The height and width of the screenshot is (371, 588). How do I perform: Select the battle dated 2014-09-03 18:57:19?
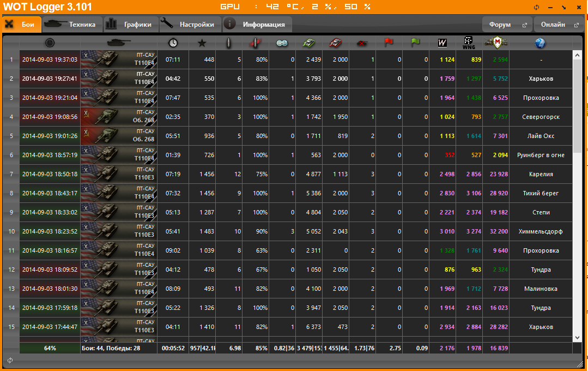pyautogui.click(x=50, y=155)
